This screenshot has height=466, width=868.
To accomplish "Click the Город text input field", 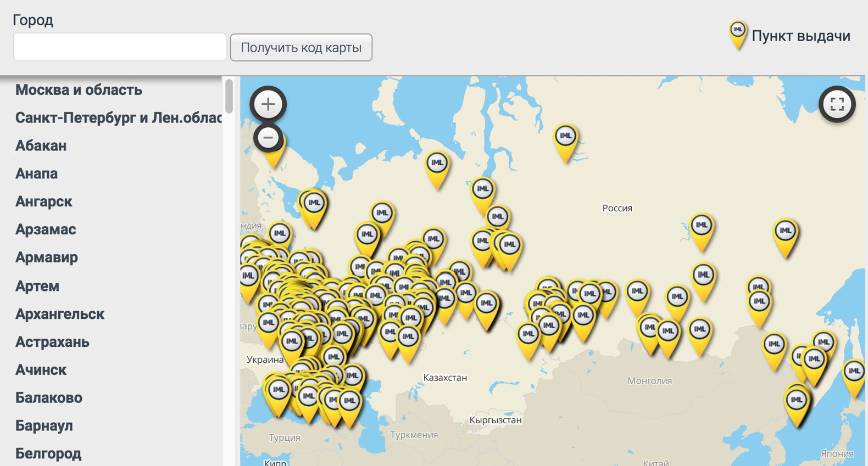I will (x=120, y=47).
